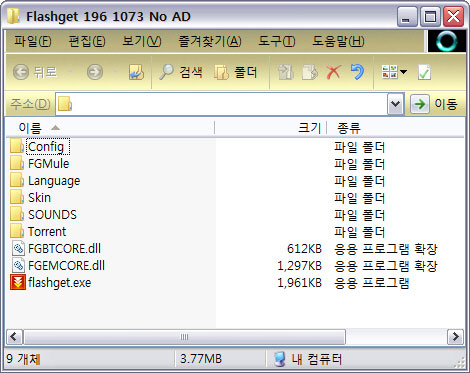Select flashget.exe application icon
Image resolution: width=470 pixels, height=373 pixels.
tap(18, 282)
